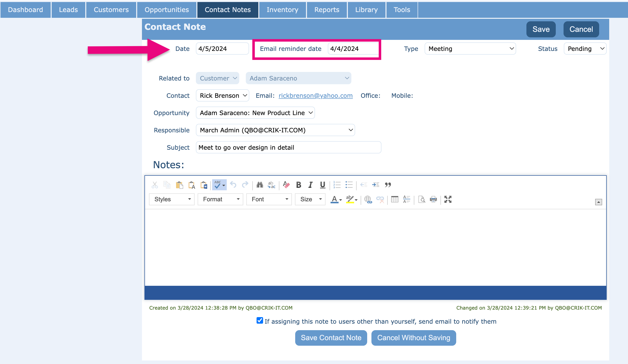Expand the Status dropdown showing Pending
628x364 pixels.
(x=585, y=49)
